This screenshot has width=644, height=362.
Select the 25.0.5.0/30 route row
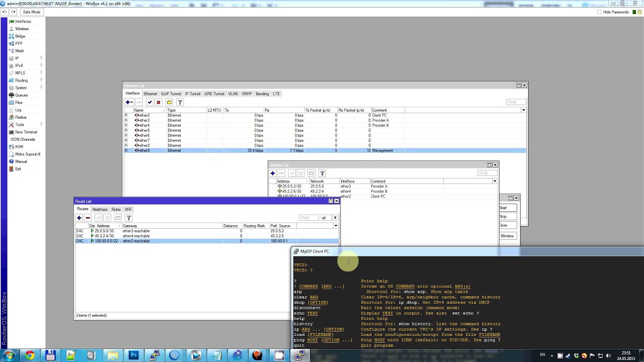coord(206,231)
